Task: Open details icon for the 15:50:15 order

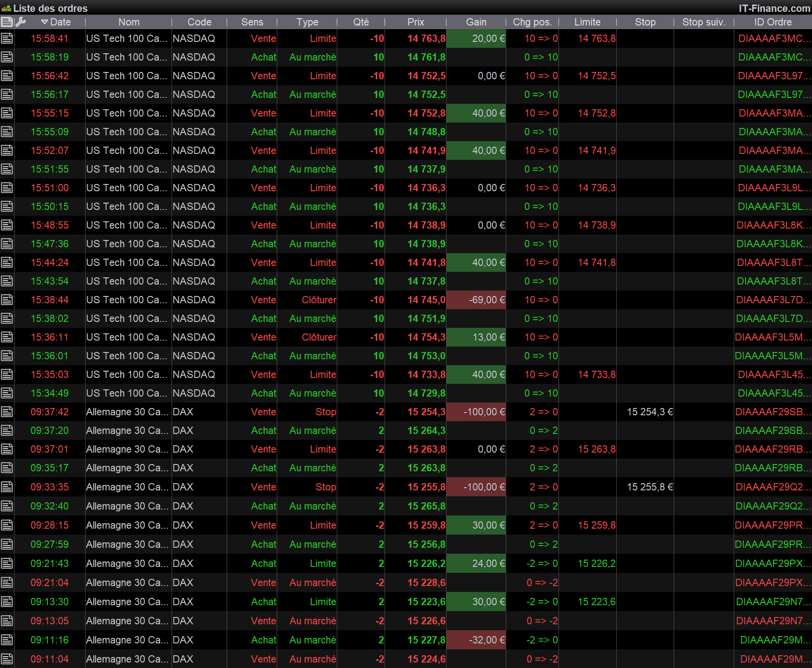Action: [7, 206]
